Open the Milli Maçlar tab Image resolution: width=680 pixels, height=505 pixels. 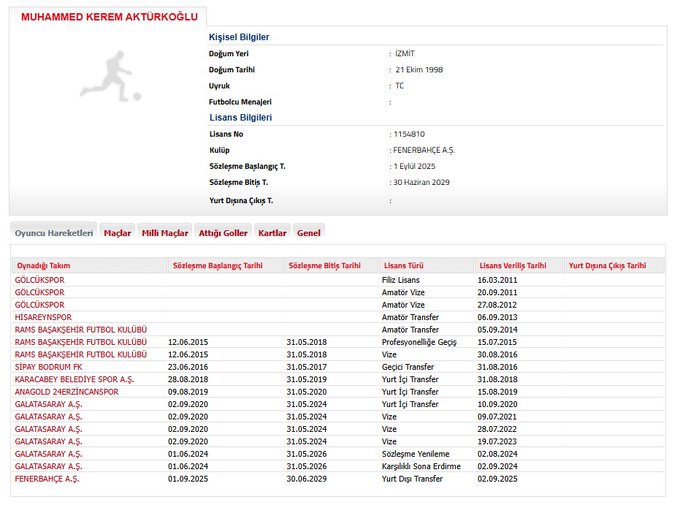(x=165, y=232)
